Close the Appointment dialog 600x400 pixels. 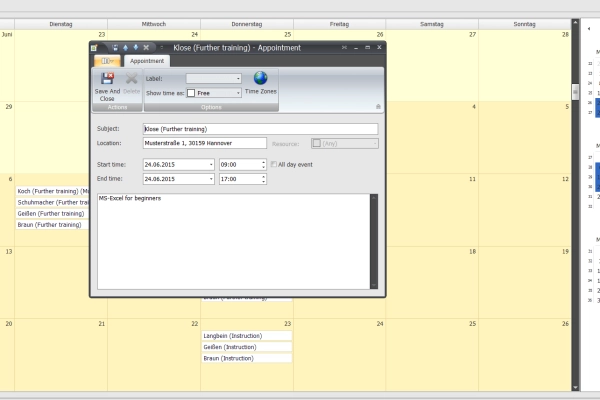click(x=379, y=47)
